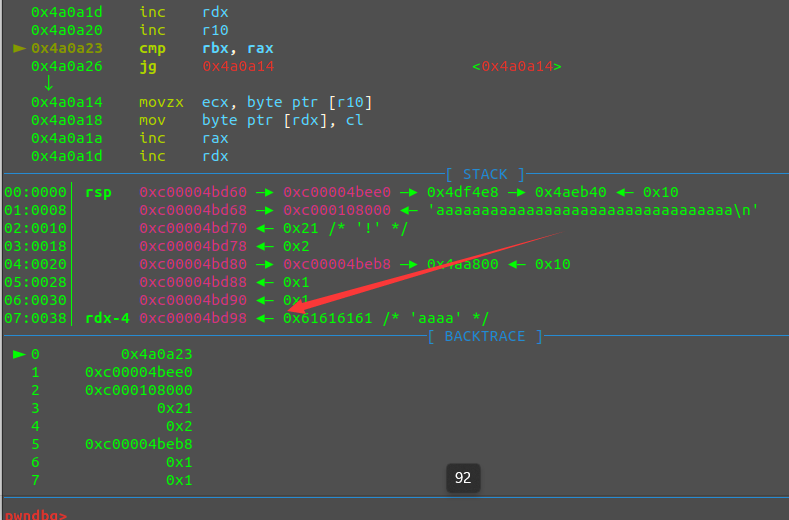Click the movzx instruction mnemonic

[159, 102]
